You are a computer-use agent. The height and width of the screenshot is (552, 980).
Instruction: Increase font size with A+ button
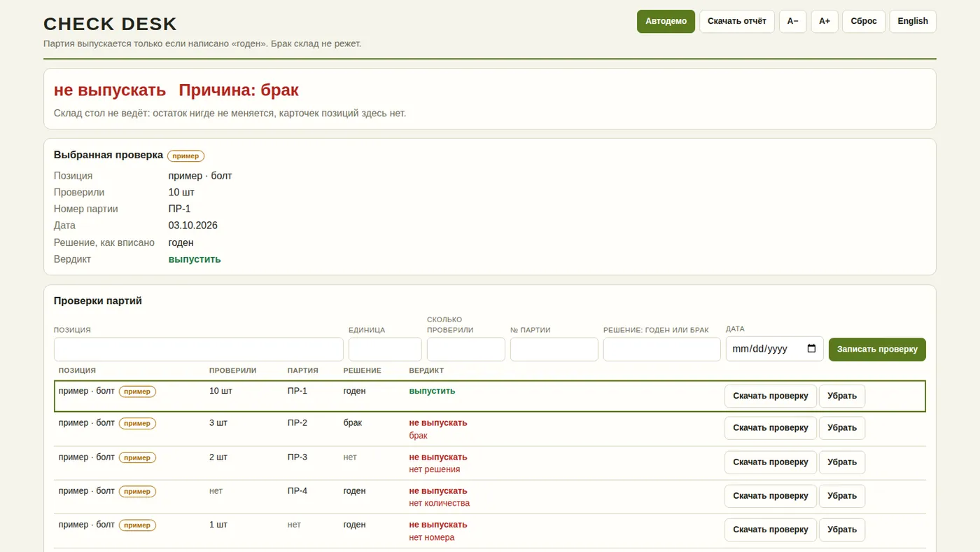[825, 21]
